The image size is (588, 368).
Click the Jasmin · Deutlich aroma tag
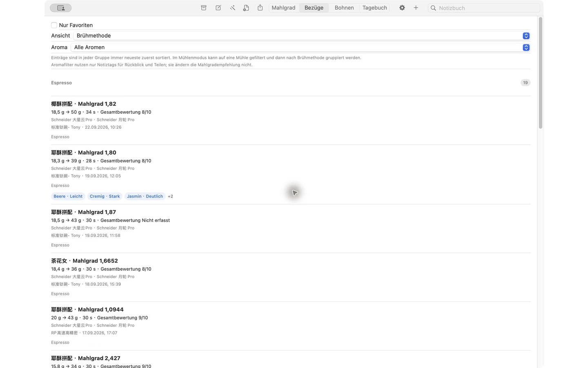coord(145,196)
